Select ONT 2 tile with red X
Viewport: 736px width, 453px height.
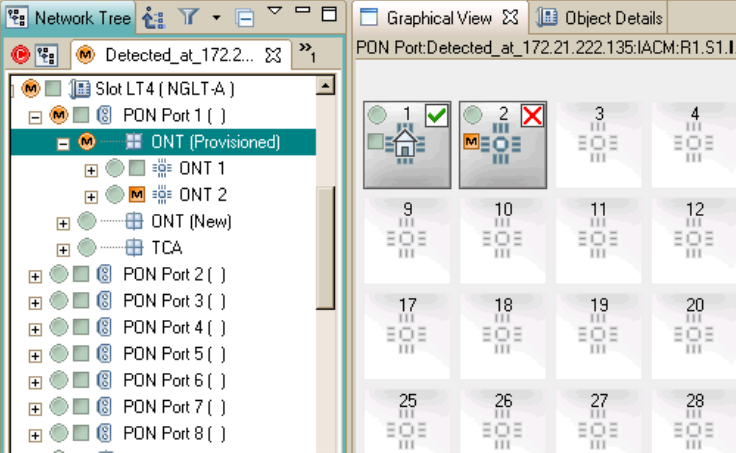click(503, 144)
